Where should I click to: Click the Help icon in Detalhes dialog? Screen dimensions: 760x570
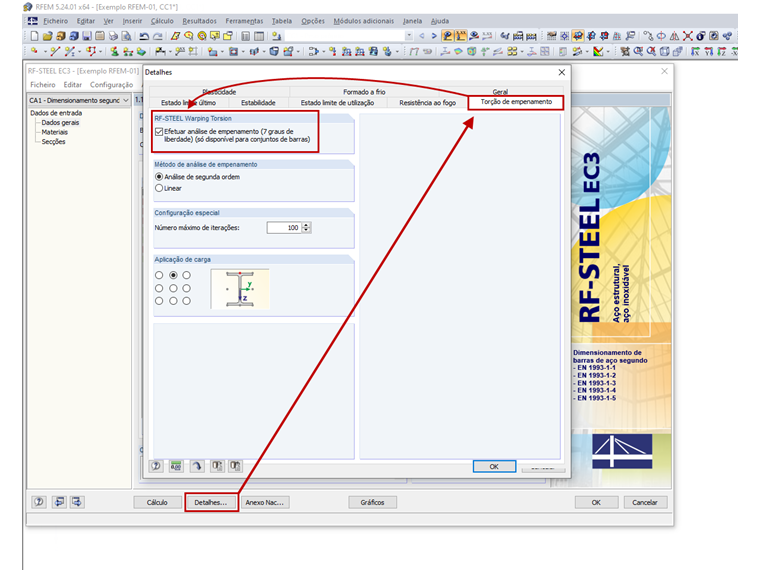click(156, 466)
